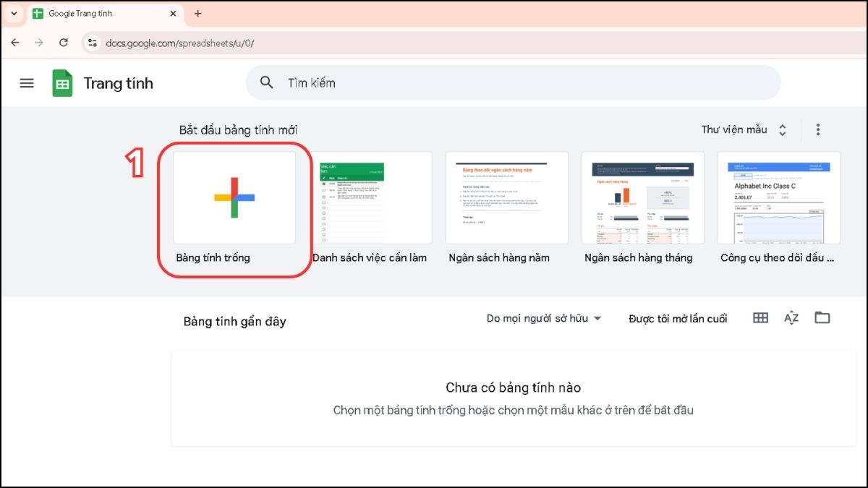Screen dimensions: 868x488
Task: Open the A-Z sort options icon
Action: tap(791, 317)
